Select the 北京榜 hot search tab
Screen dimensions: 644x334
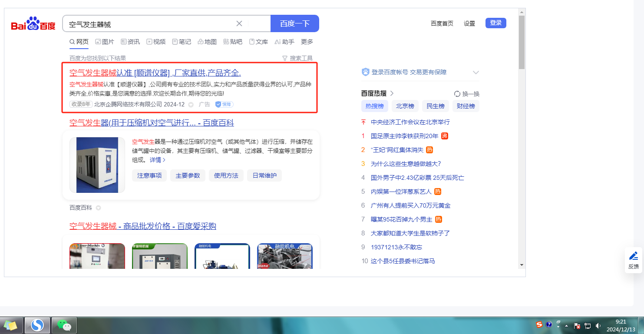point(405,106)
